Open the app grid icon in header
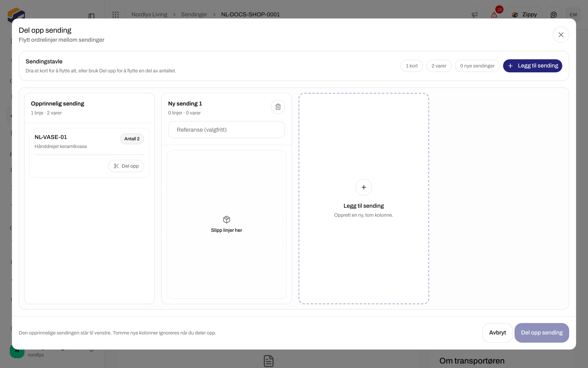The image size is (588, 368). pos(116,15)
